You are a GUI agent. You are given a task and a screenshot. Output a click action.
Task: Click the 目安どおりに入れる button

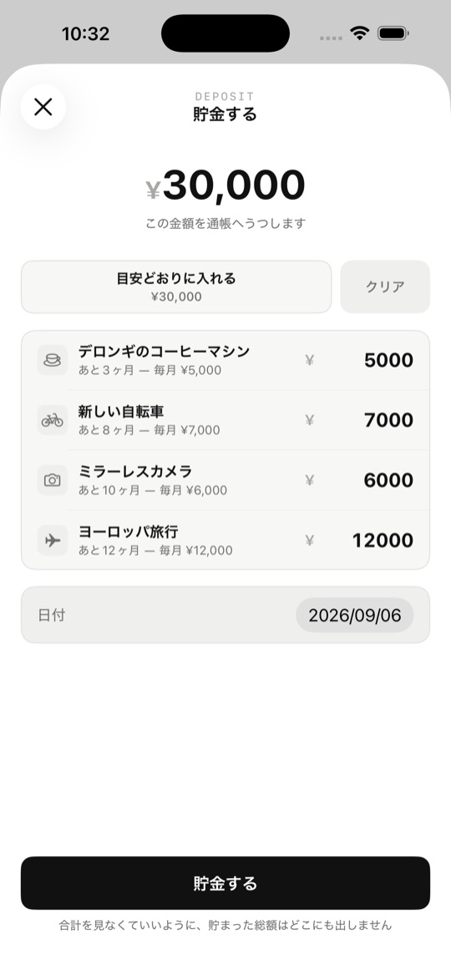(x=176, y=287)
